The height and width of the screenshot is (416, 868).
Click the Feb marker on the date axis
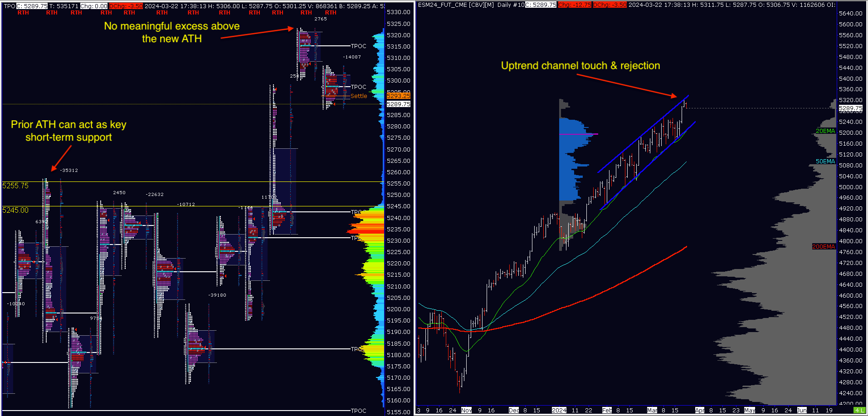pos(607,410)
